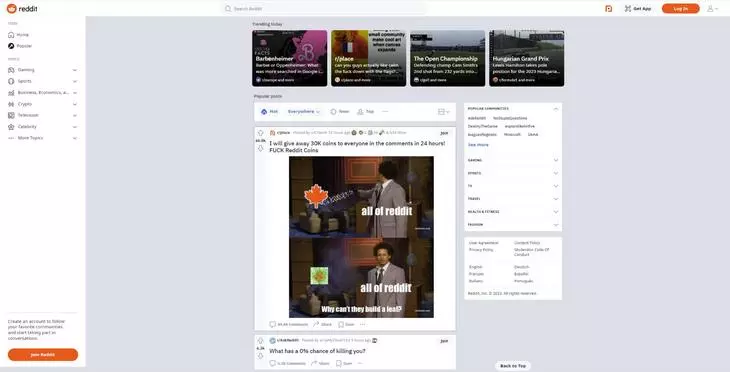The width and height of the screenshot is (730, 372).
Task: Click the Get App button
Action: pyautogui.click(x=638, y=8)
